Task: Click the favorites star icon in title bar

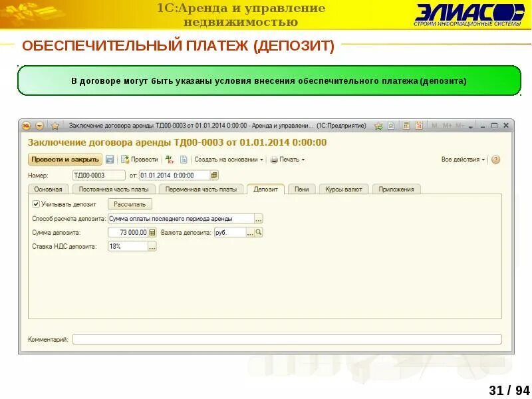Action: tap(55, 126)
